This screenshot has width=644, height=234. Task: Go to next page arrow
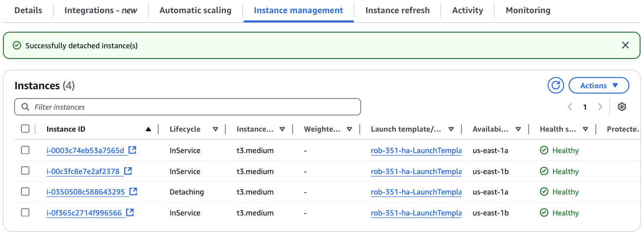pos(600,107)
